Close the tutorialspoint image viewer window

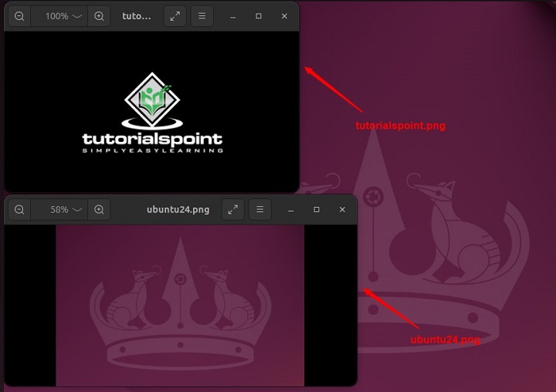[284, 16]
